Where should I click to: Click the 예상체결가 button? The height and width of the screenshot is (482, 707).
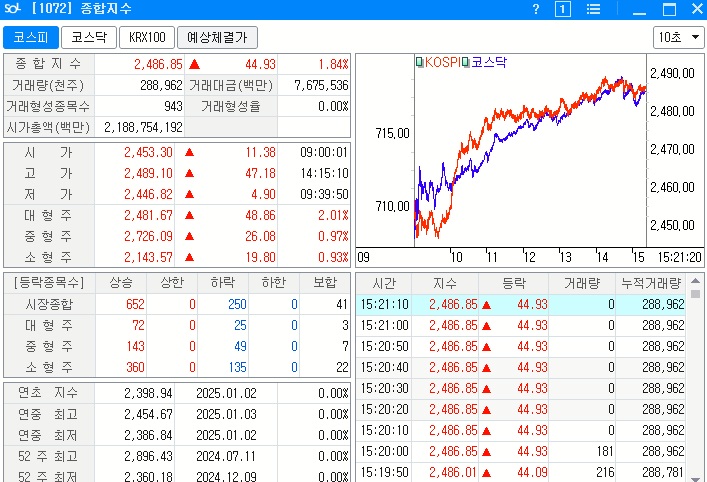pyautogui.click(x=217, y=37)
